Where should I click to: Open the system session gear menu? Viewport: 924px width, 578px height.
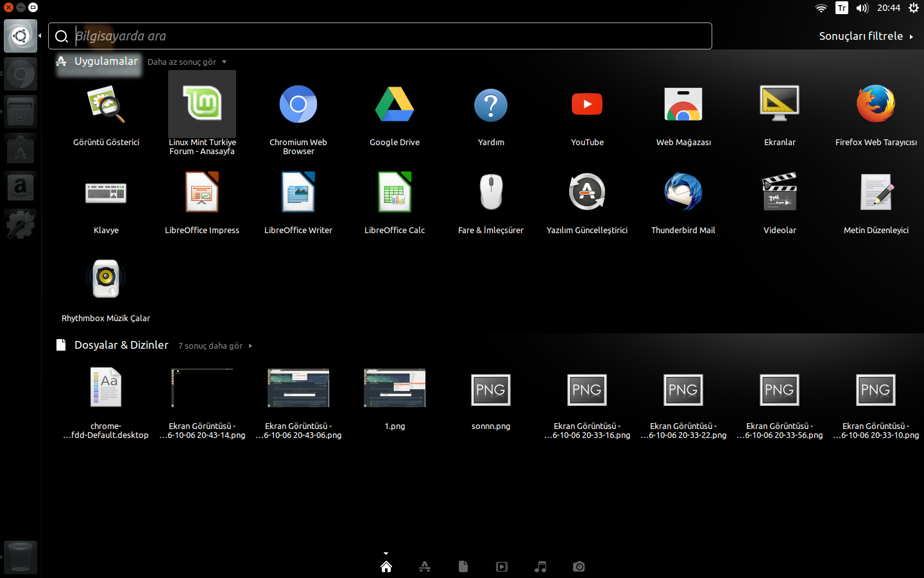click(914, 8)
